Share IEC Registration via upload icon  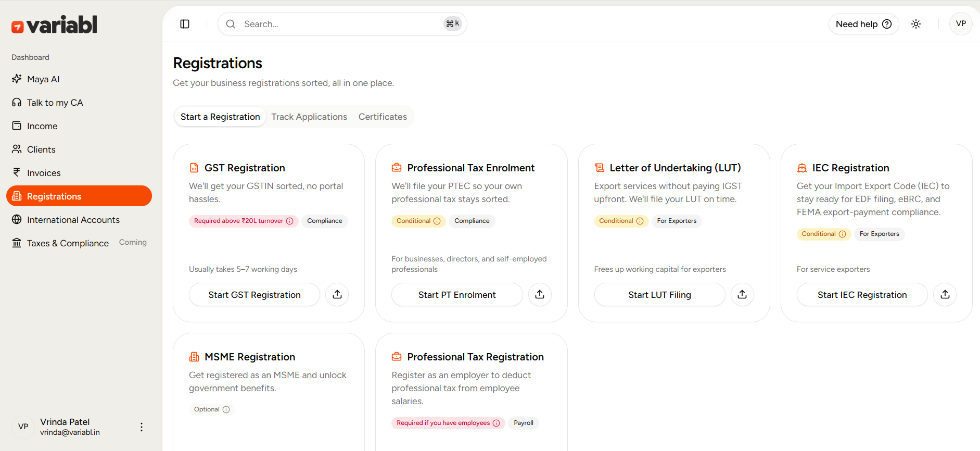(945, 295)
